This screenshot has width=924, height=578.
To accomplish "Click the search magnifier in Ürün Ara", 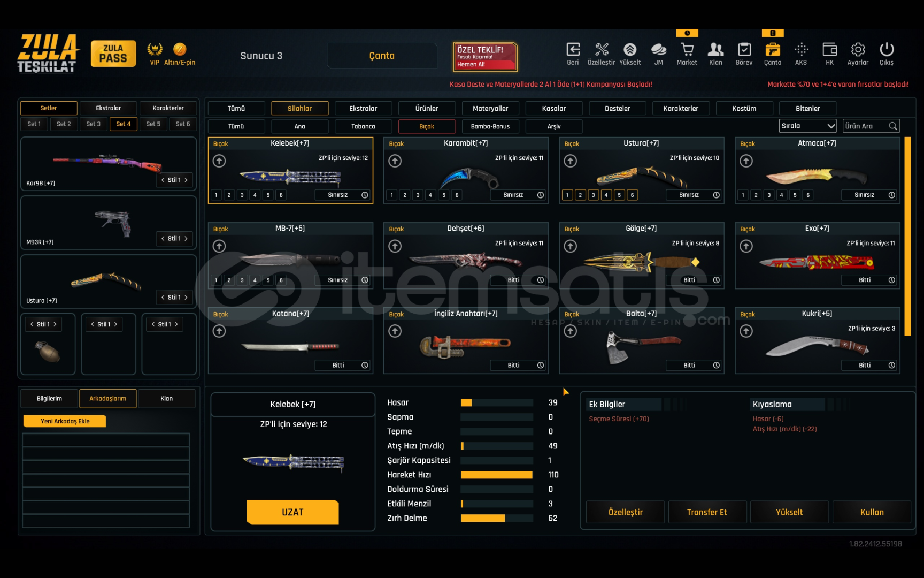I will tap(893, 126).
